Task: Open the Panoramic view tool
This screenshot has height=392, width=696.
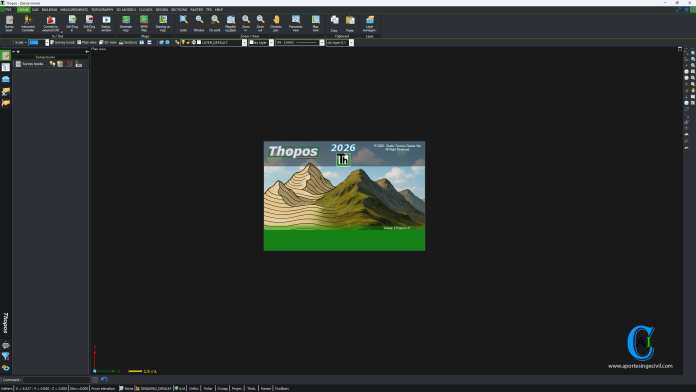Action: [296, 23]
